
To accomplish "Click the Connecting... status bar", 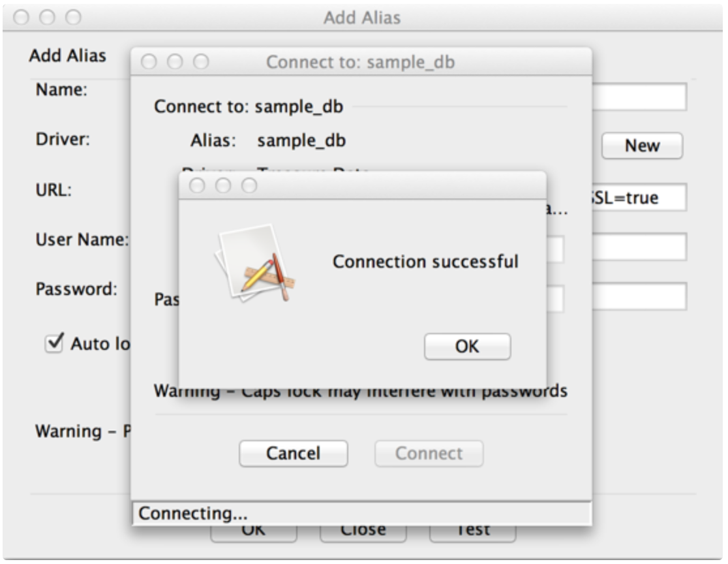I will [x=361, y=514].
